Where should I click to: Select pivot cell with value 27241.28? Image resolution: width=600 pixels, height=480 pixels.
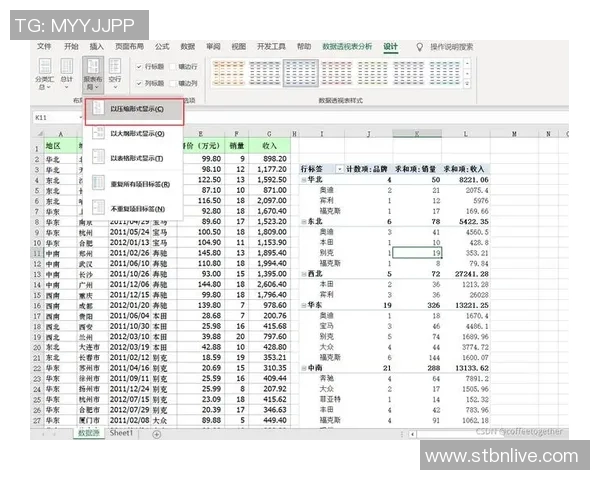pos(466,274)
